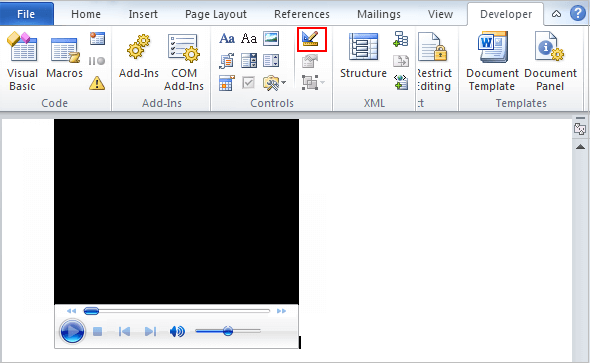The height and width of the screenshot is (363, 590).
Task: Switch to the Insert tab
Action: click(x=143, y=14)
